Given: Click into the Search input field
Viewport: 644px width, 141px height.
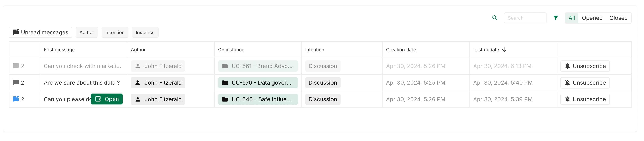Looking at the screenshot, I should click(x=525, y=18).
